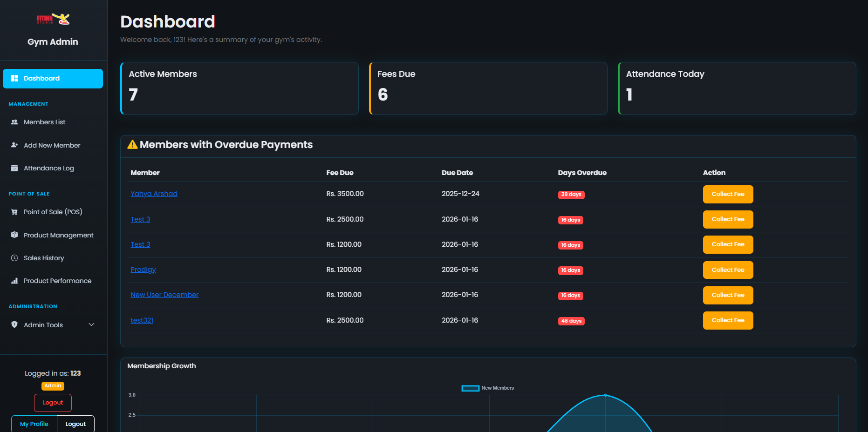
Task: Click the Fitinn Studio logo
Action: tap(53, 19)
